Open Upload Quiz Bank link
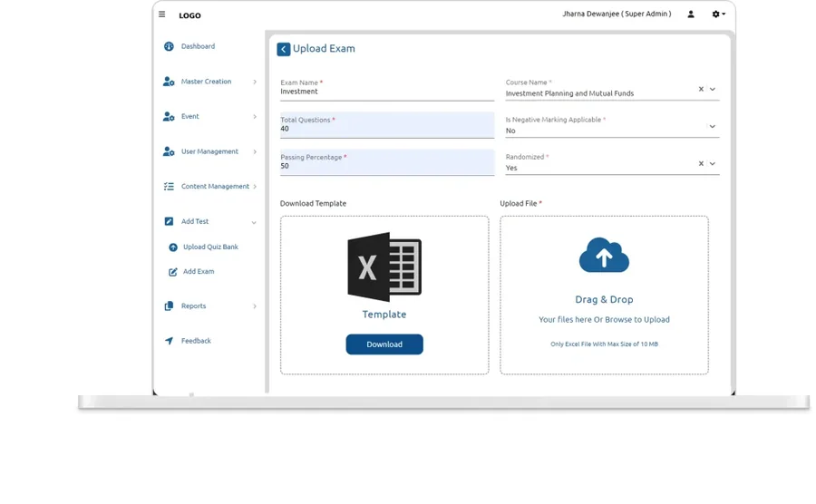Screen dimensions: 816x504 click(x=210, y=247)
